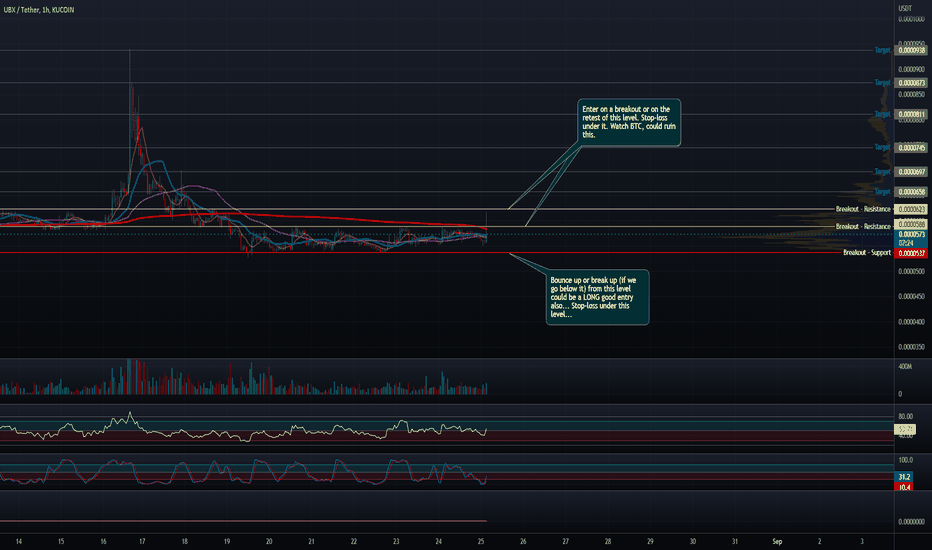Select the Target price tag 0.0000658
Image resolution: width=932 pixels, height=550 pixels.
911,192
